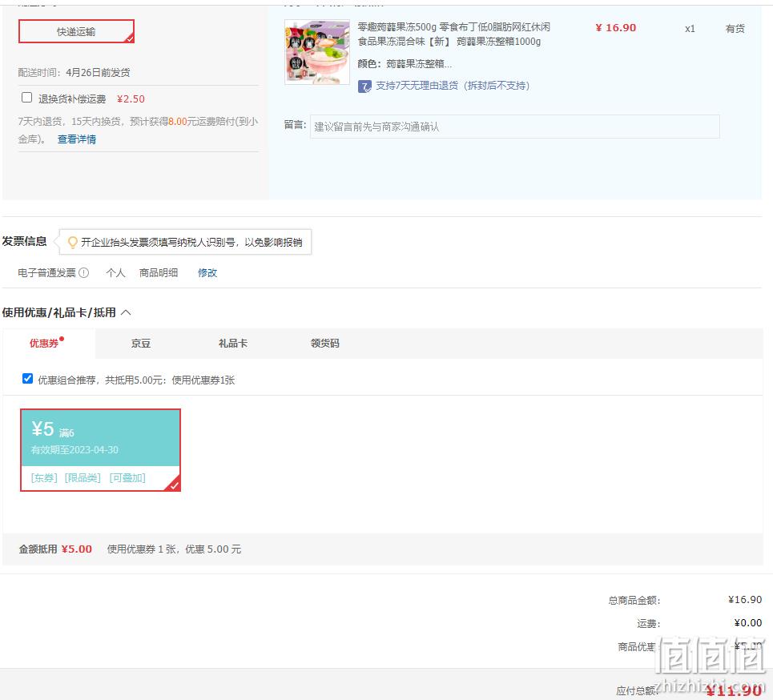Click 使用优惠券 1 张 summary text
The image size is (773, 700).
pyautogui.click(x=143, y=549)
